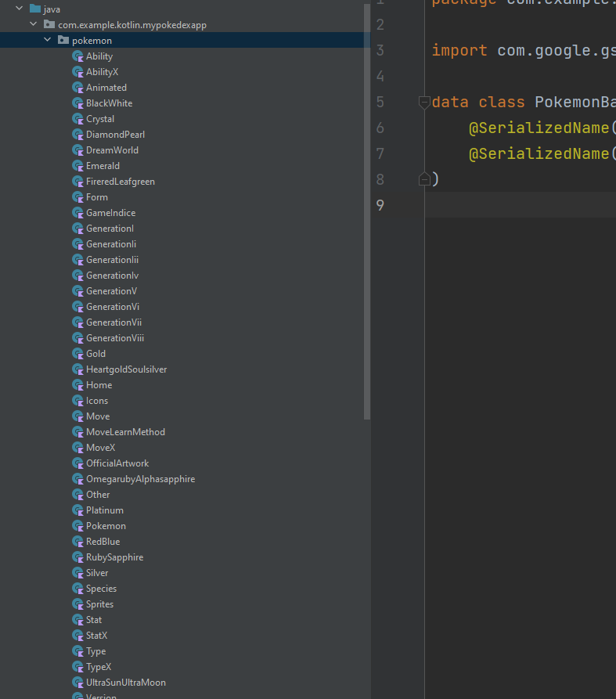Click the Kotlin icon next to Pokemon file
This screenshot has height=699, width=616.
coord(77,526)
